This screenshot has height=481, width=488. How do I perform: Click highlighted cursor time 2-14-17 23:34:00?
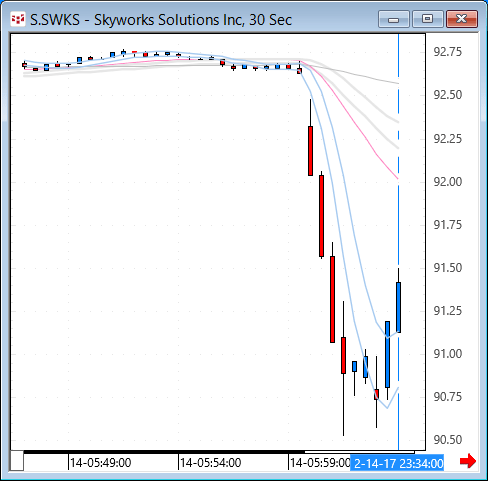pos(397,463)
